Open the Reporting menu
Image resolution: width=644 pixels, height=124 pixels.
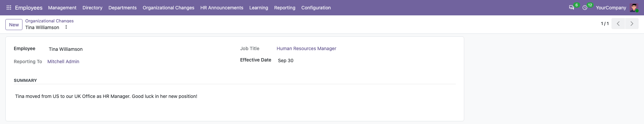[285, 8]
